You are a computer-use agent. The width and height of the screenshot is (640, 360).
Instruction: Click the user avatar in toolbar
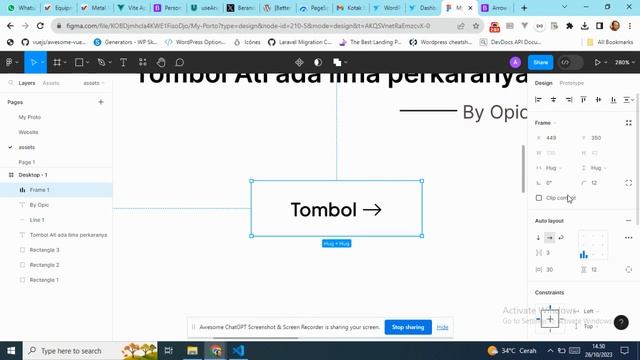515,62
